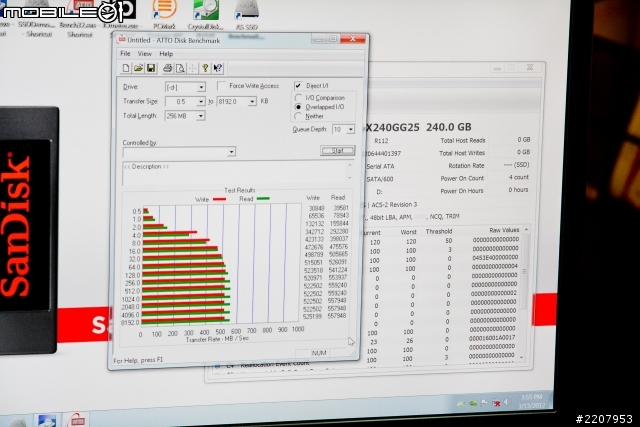Click the yellow question mark About icon

click(205, 68)
